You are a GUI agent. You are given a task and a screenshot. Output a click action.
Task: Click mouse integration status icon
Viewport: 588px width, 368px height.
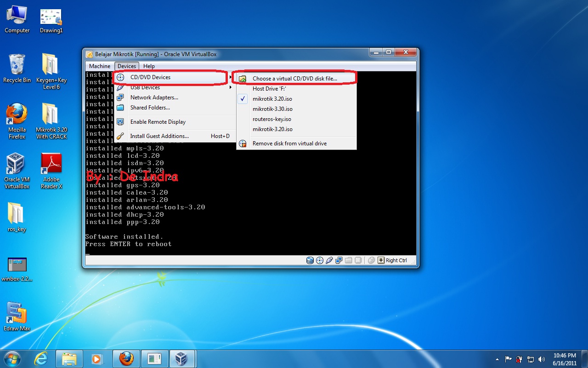click(x=372, y=260)
